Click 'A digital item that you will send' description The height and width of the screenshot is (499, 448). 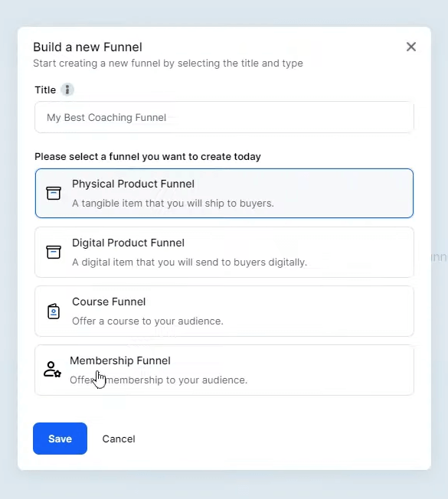click(189, 263)
